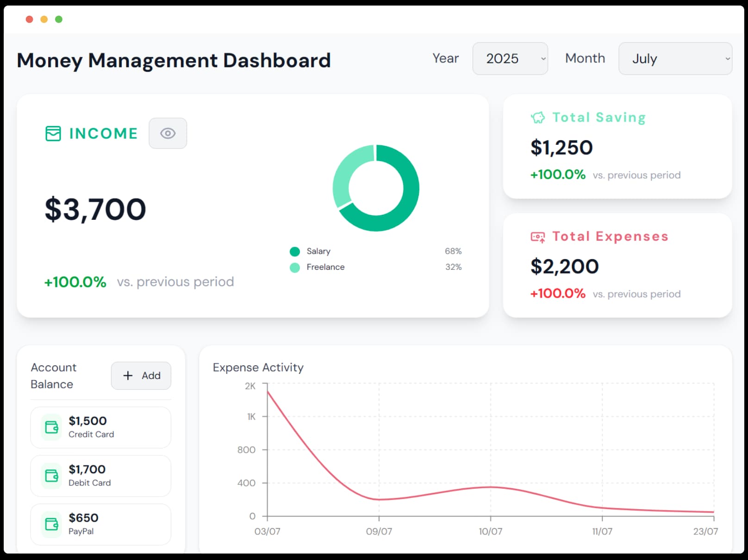Image resolution: width=748 pixels, height=560 pixels.
Task: Click the wallet icon beside PayPal balance
Action: coord(51,524)
